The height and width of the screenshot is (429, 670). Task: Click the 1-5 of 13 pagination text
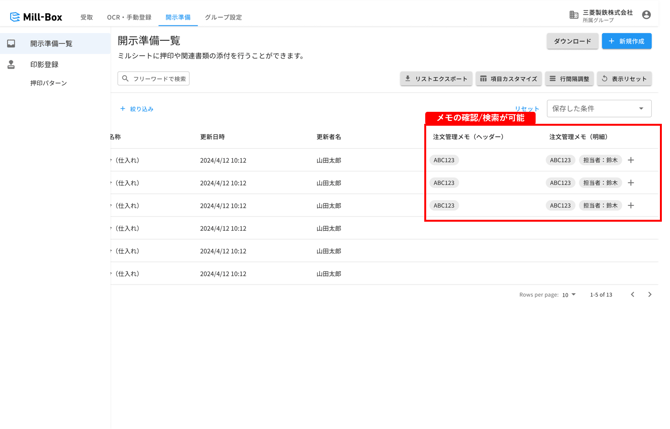[601, 295]
